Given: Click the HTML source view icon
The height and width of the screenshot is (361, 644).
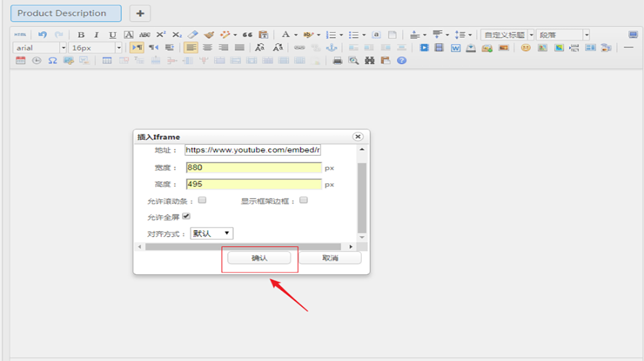Looking at the screenshot, I should [20, 35].
